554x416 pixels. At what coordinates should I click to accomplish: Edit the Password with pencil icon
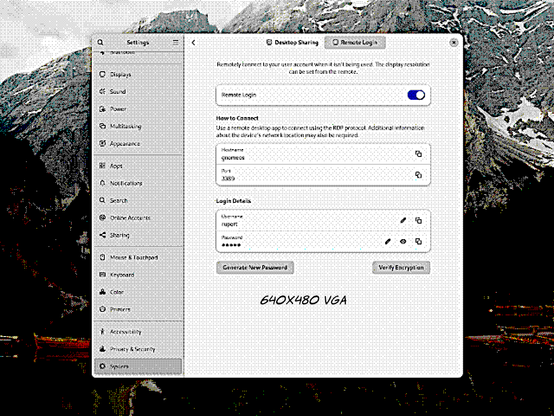point(388,241)
